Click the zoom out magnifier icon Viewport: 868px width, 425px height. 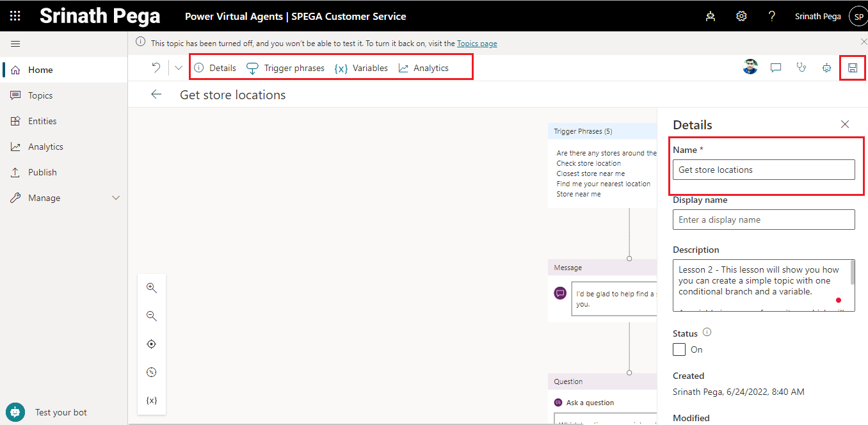152,316
